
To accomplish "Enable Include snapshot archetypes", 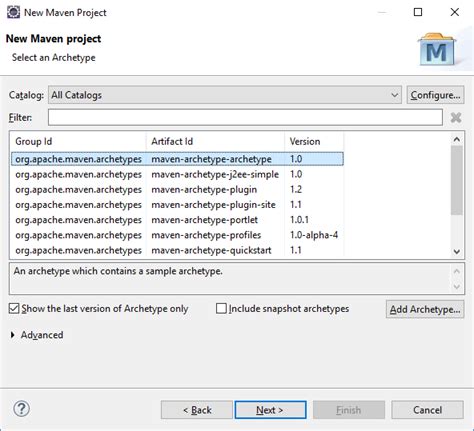I will (x=221, y=309).
